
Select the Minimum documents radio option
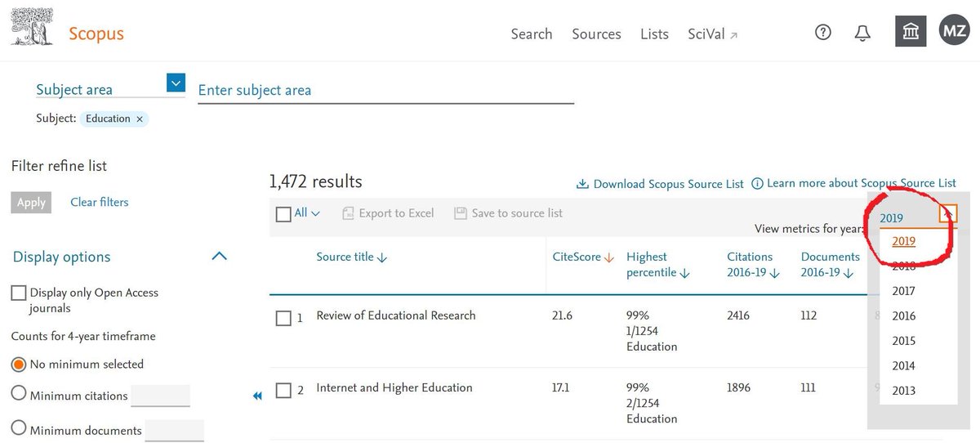[19, 427]
